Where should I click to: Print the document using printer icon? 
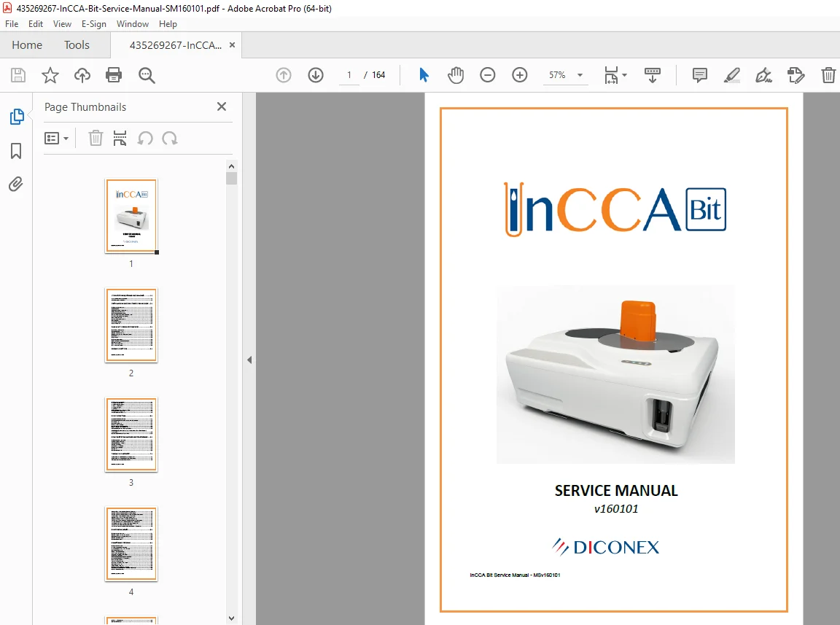coord(114,75)
